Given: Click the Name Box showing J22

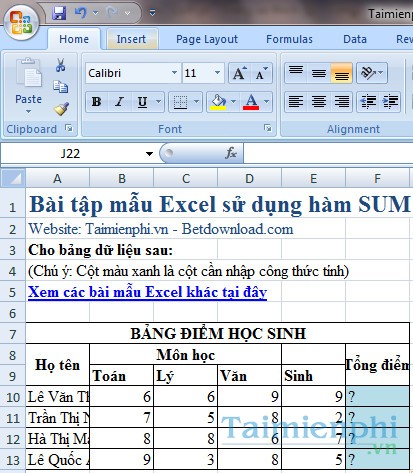Looking at the screenshot, I should click(x=71, y=154).
